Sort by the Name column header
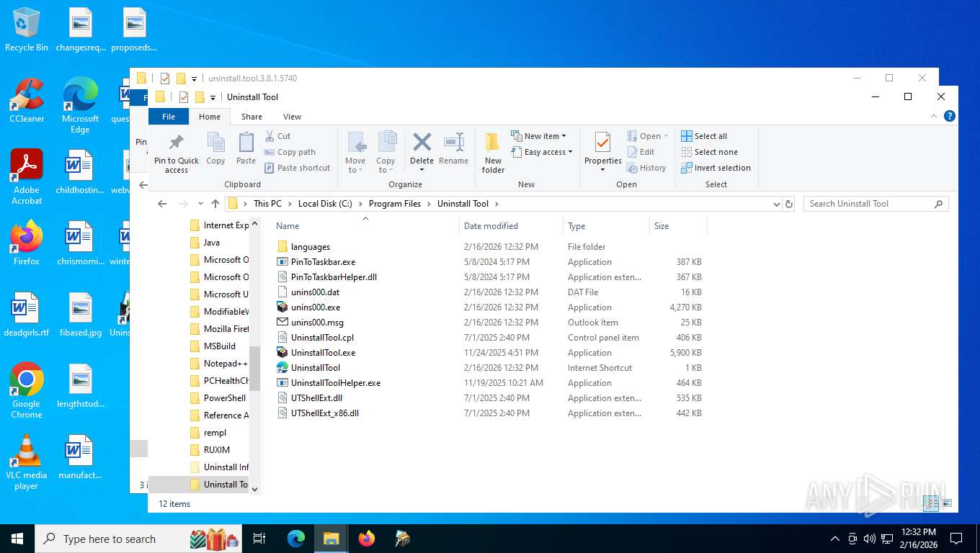The height and width of the screenshot is (553, 980). [365, 226]
